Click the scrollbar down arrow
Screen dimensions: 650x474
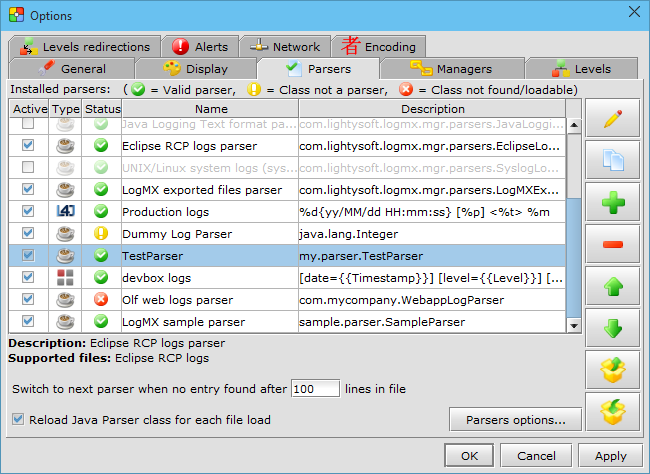(574, 326)
